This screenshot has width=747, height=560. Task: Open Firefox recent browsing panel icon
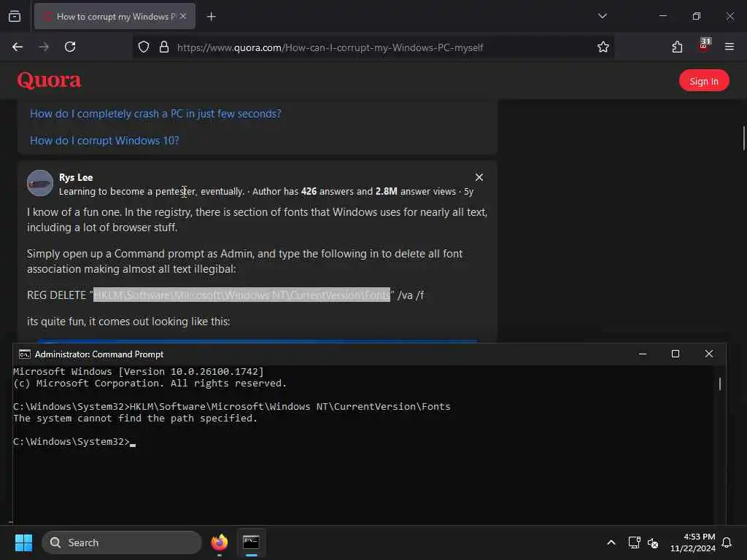[15, 16]
